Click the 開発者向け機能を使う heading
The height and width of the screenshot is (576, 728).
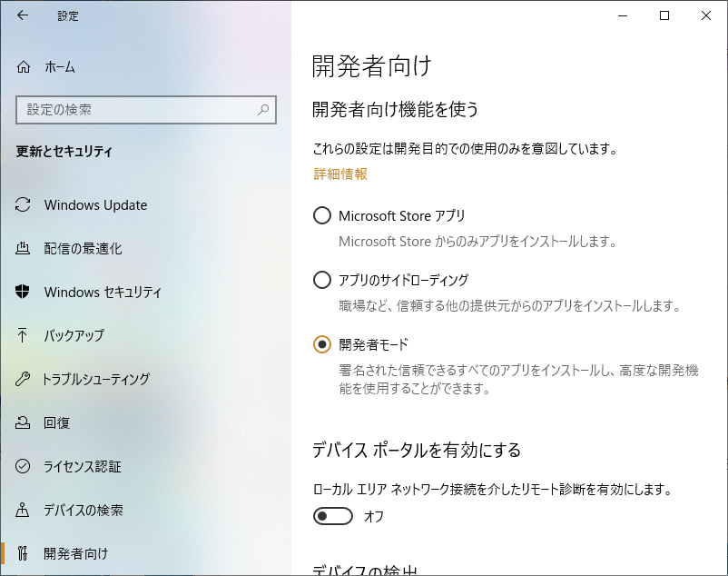tap(395, 109)
